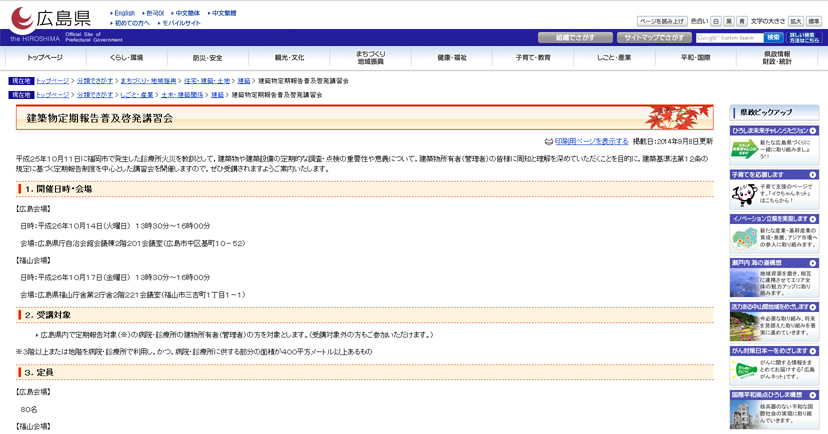
Task: Click 分類でさがす in second breadcrumb row
Action: [95, 95]
